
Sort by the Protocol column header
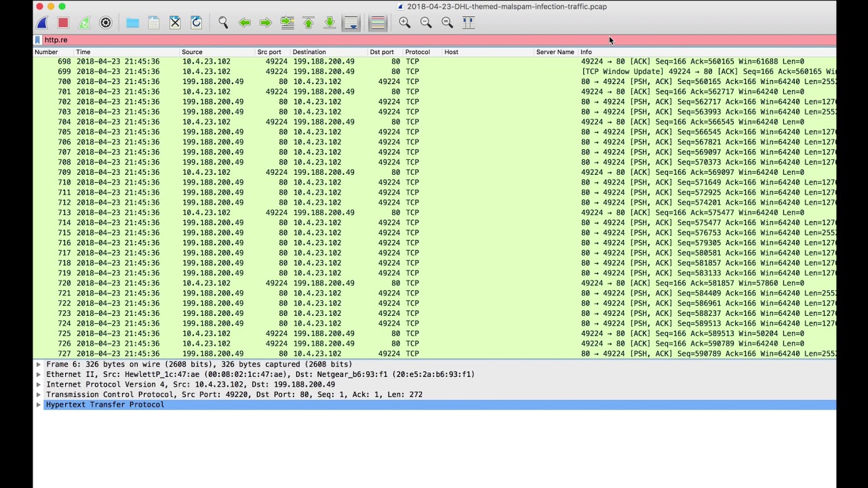(x=423, y=52)
